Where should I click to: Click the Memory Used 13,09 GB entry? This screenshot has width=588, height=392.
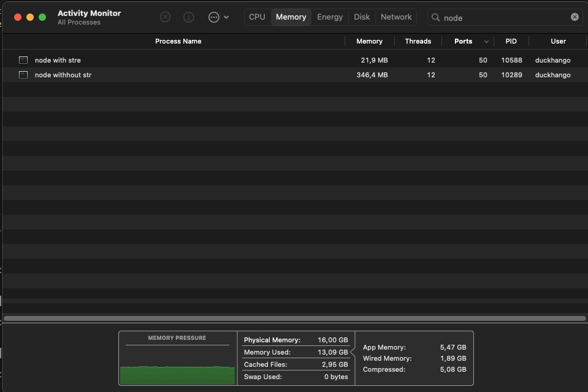296,352
